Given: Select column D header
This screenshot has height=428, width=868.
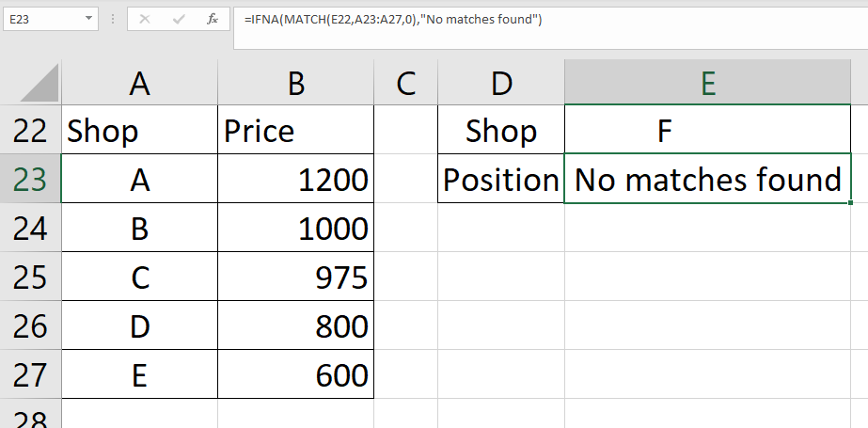Looking at the screenshot, I should pos(501,85).
